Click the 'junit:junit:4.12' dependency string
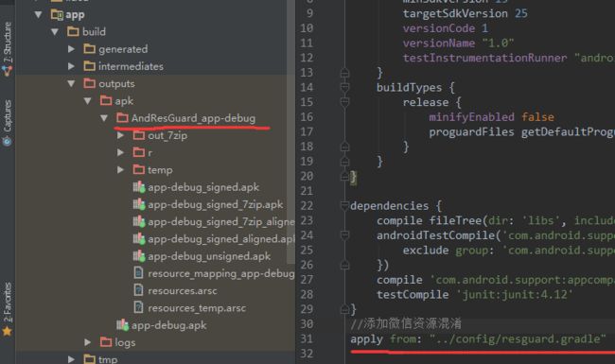 pyautogui.click(x=515, y=294)
